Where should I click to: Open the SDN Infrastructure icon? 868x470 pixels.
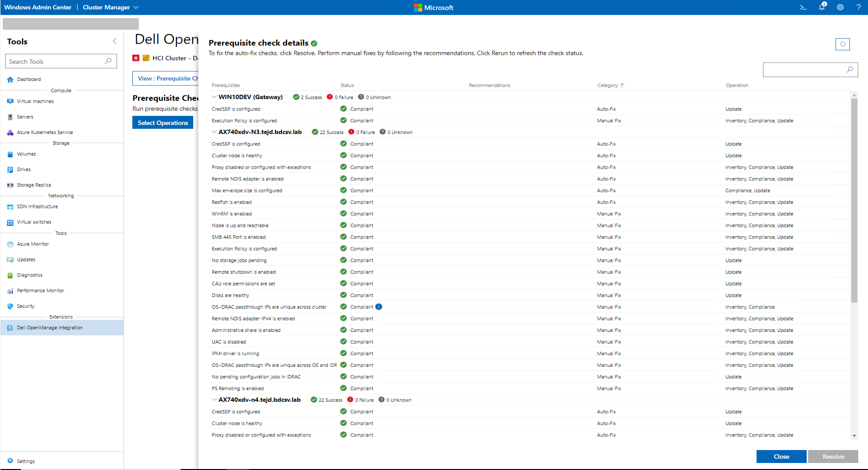coord(10,206)
